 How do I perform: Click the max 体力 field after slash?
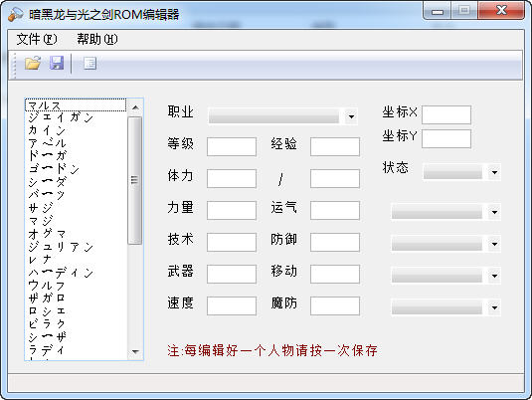point(335,179)
